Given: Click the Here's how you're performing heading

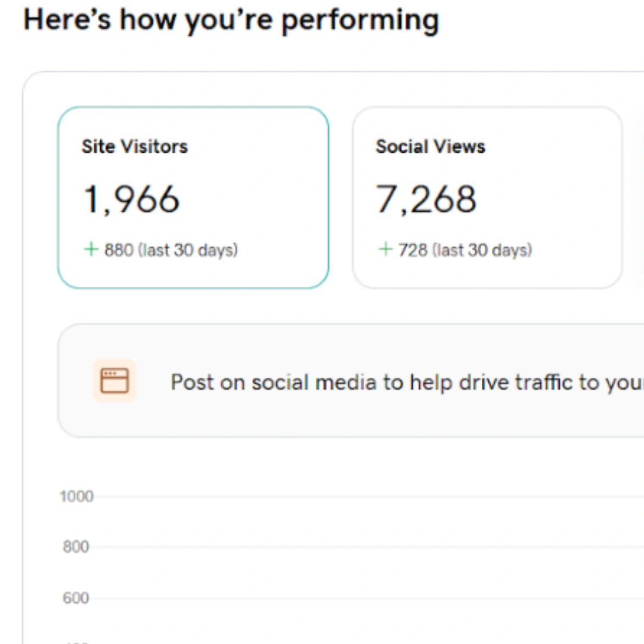Looking at the screenshot, I should (231, 20).
